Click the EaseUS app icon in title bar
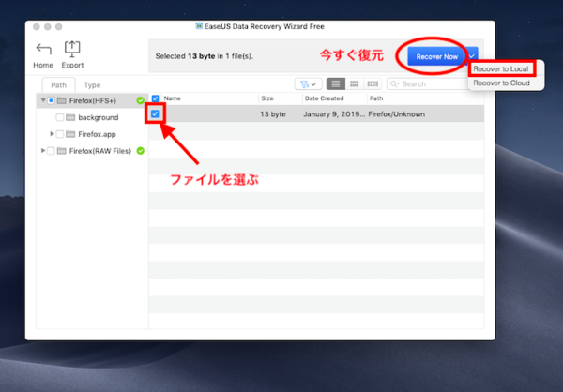Viewport: 563px width, 392px height. point(199,26)
